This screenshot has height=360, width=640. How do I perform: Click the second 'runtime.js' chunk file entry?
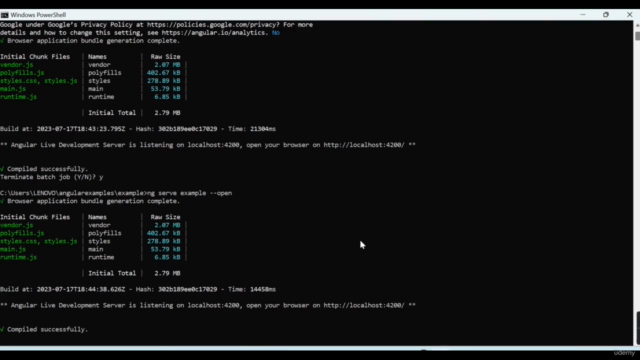[x=18, y=257]
